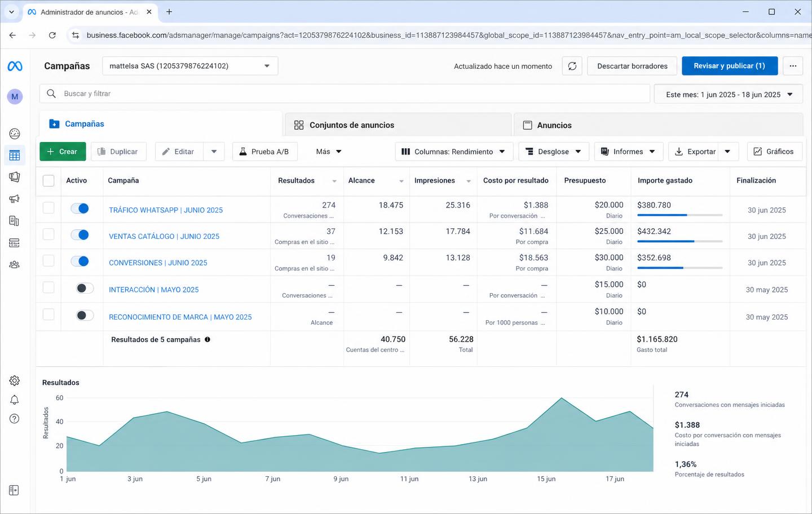Open the Este mes date range dropdown
This screenshot has width=812, height=514.
tap(729, 94)
